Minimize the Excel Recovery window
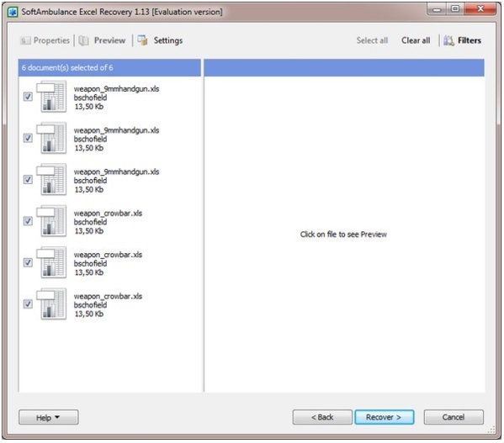Image resolution: width=504 pixels, height=443 pixels. 437,9
